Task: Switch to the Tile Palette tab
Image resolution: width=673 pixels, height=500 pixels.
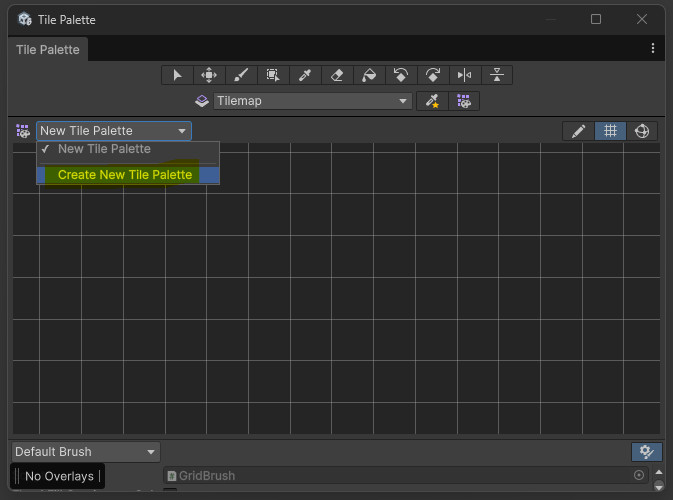Action: pos(48,50)
